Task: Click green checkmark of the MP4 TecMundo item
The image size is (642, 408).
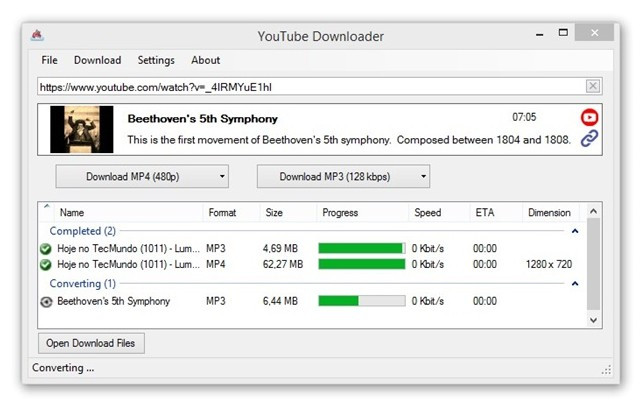Action: pos(45,265)
